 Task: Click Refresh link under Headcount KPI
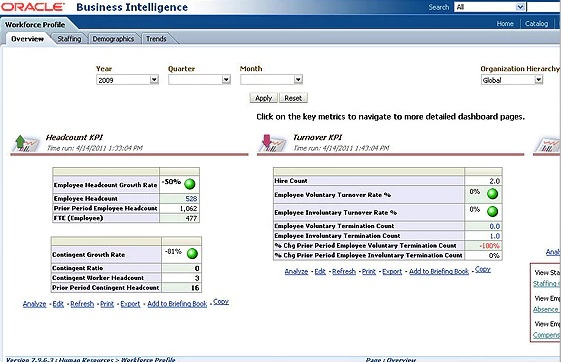(82, 304)
